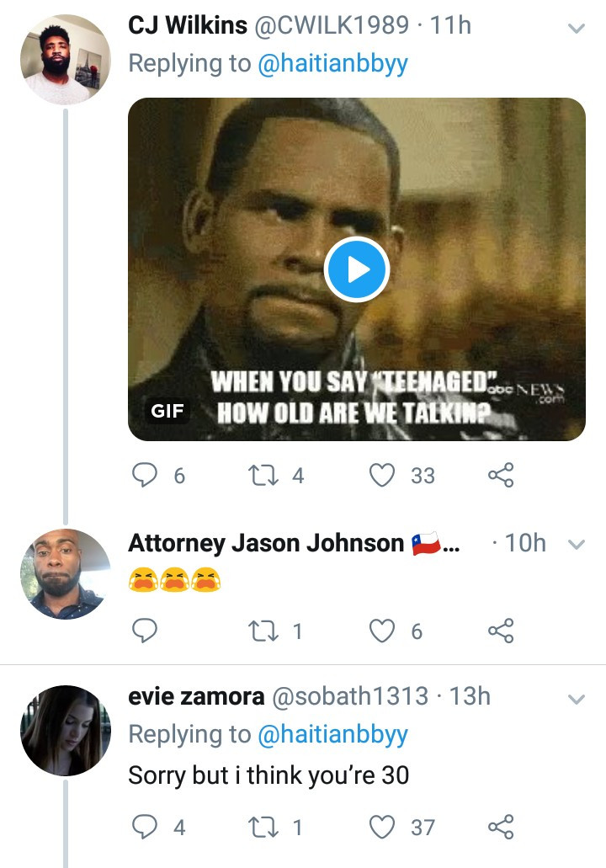606x868 pixels.
Task: Open @haitianbbyy link in CJ Wilkins' reply
Action: pyautogui.click(x=332, y=65)
